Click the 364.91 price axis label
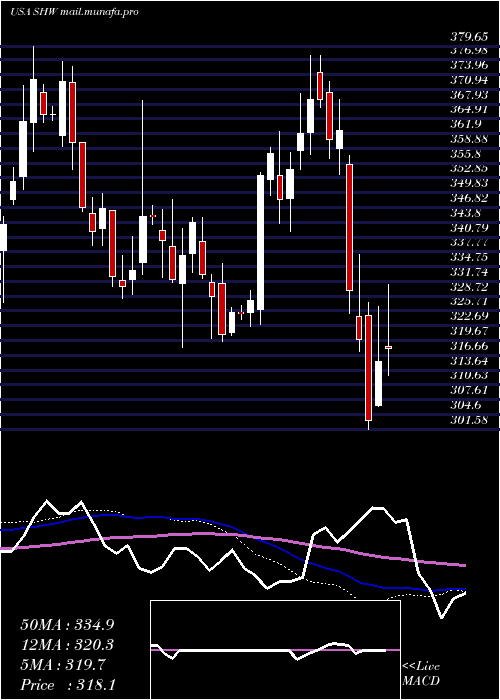This screenshot has width=500, height=700. 468,109
